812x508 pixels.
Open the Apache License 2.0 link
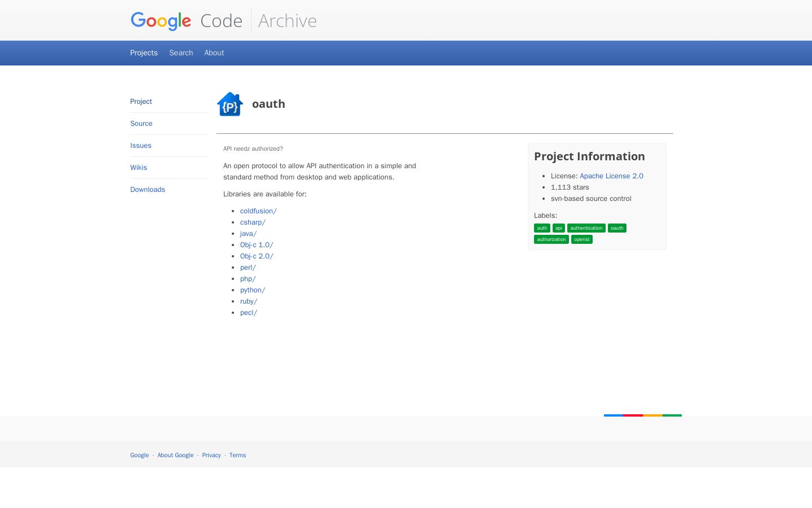pyautogui.click(x=611, y=176)
